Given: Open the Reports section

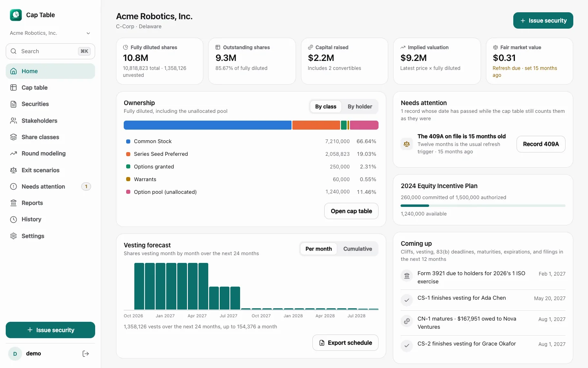Looking at the screenshot, I should pyautogui.click(x=50, y=203).
